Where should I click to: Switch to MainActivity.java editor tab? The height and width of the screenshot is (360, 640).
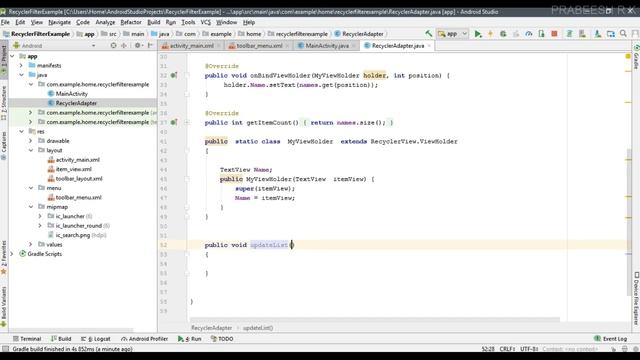click(327, 46)
